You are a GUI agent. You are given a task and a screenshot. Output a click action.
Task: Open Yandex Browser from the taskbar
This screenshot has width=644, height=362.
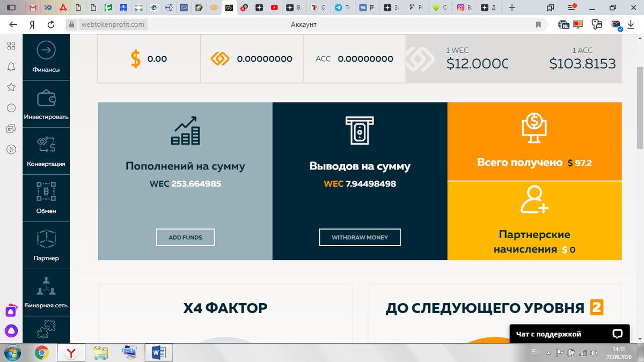point(71,352)
